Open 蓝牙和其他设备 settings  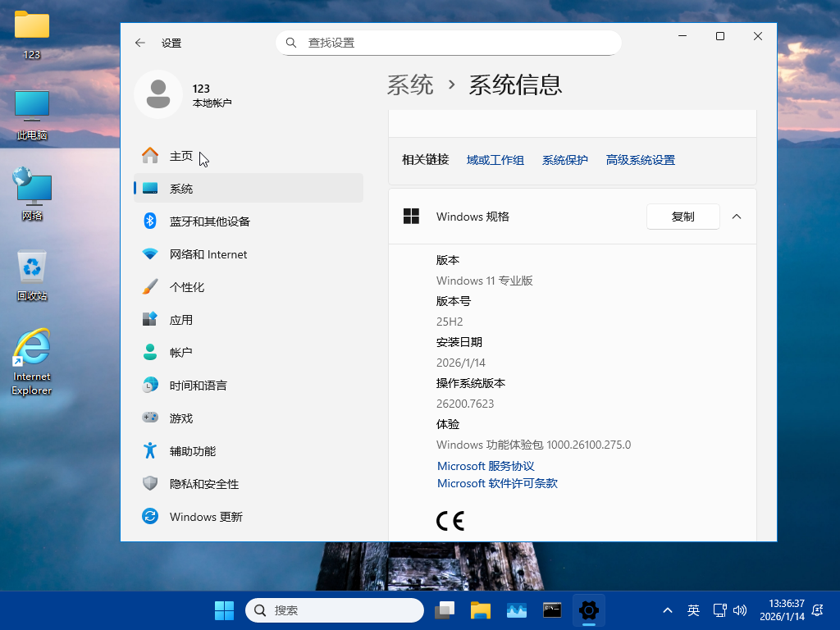[x=209, y=221]
